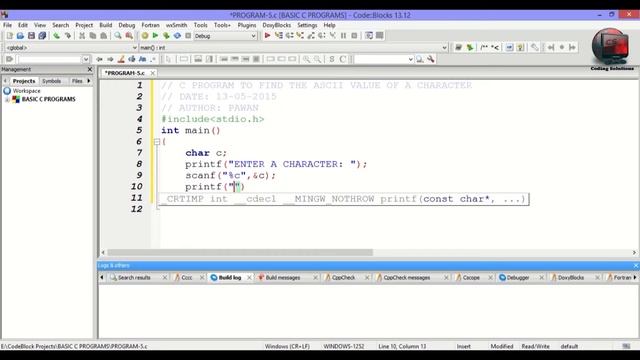The width and height of the screenshot is (640, 360).
Task: Rebuild the project icon
Action: [x=177, y=36]
